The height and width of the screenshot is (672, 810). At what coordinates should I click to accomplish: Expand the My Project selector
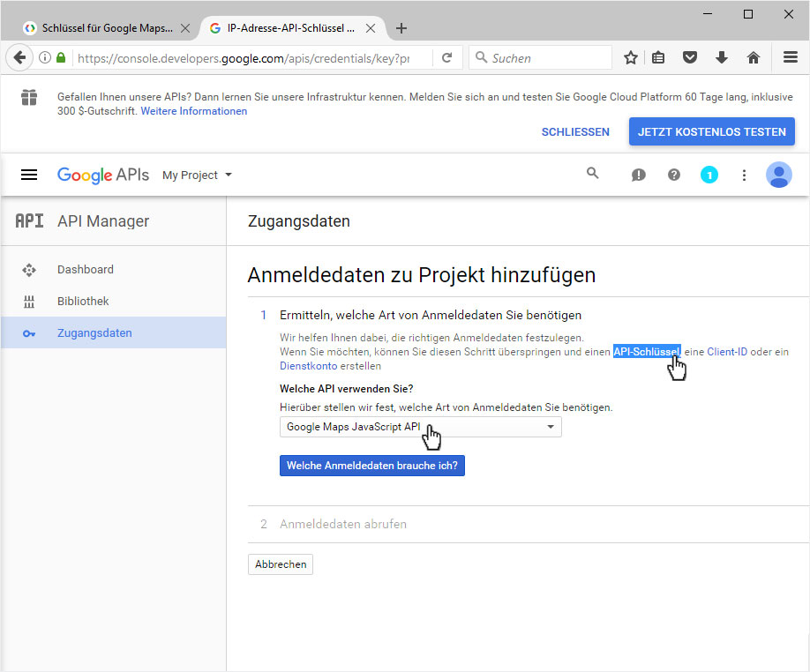click(x=198, y=175)
